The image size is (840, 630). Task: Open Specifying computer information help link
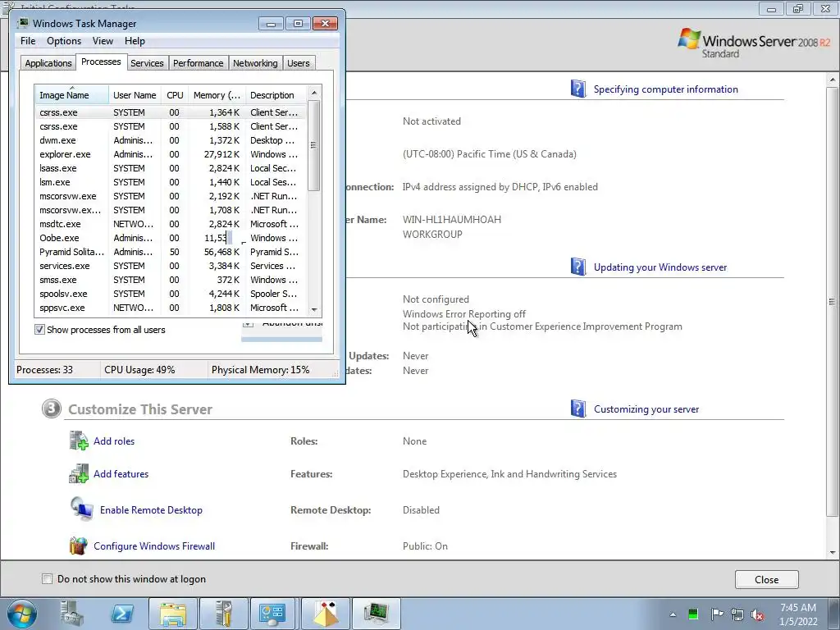[665, 89]
